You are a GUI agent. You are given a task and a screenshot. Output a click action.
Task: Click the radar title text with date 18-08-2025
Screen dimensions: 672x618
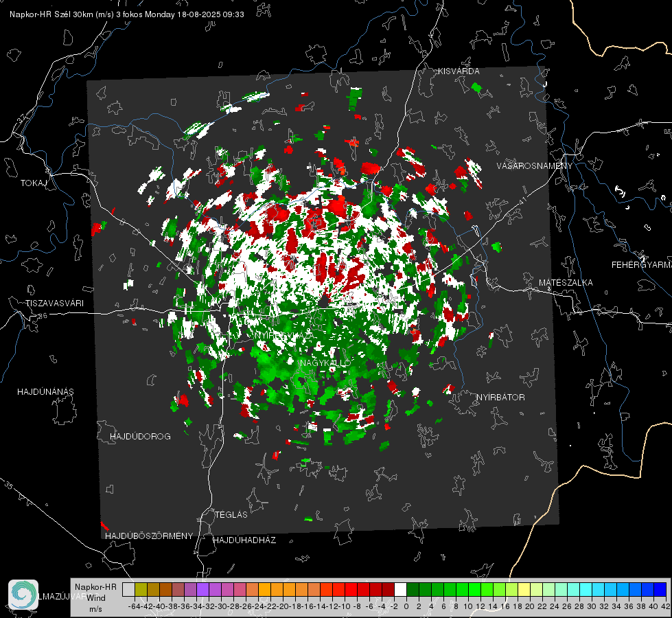point(127,14)
